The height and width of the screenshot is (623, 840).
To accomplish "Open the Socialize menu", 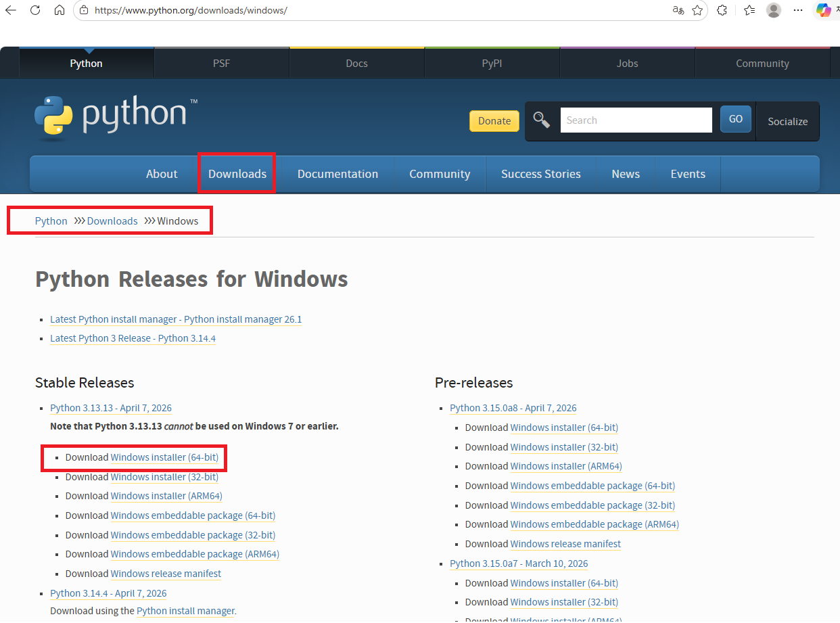I will point(787,122).
